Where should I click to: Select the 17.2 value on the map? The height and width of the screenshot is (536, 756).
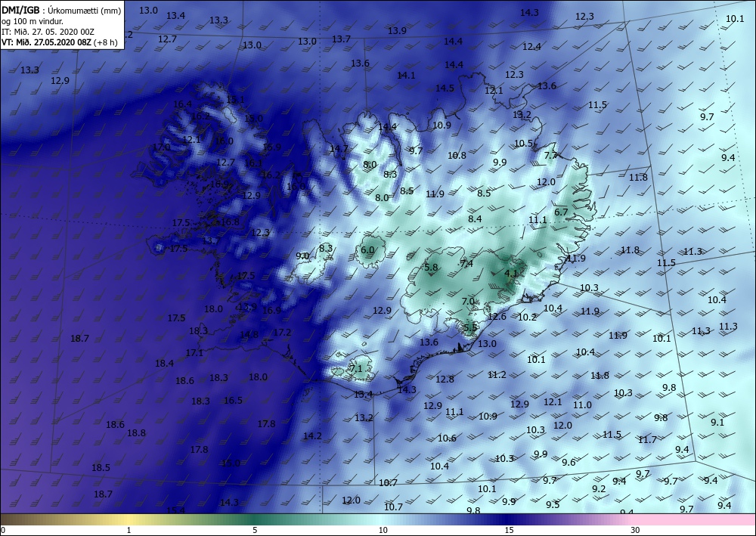coord(282,332)
